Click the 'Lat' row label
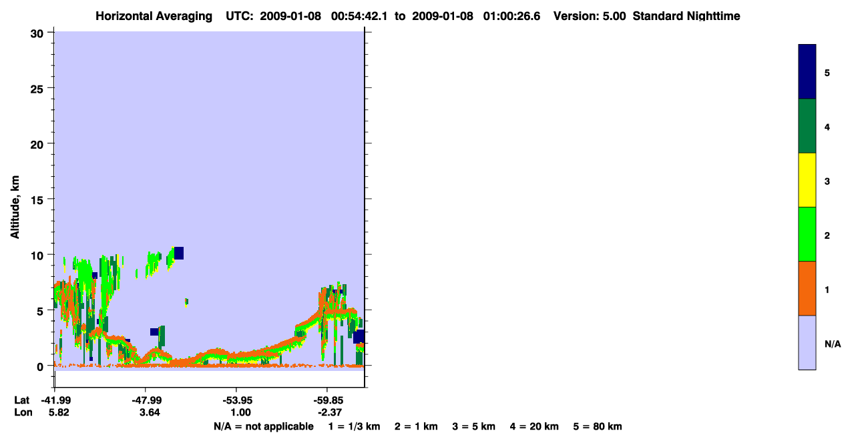This screenshot has width=868, height=445. tap(21, 400)
